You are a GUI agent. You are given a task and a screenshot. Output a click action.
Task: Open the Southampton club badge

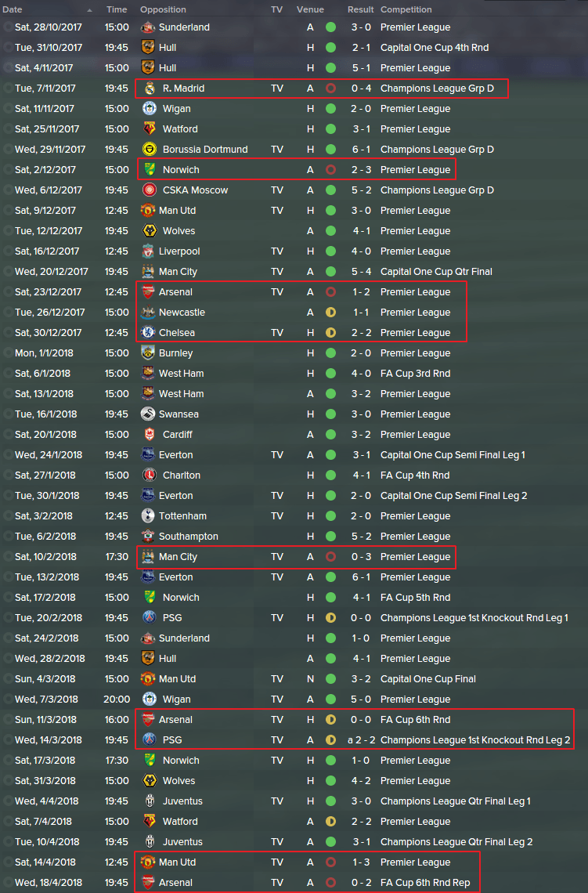(148, 537)
